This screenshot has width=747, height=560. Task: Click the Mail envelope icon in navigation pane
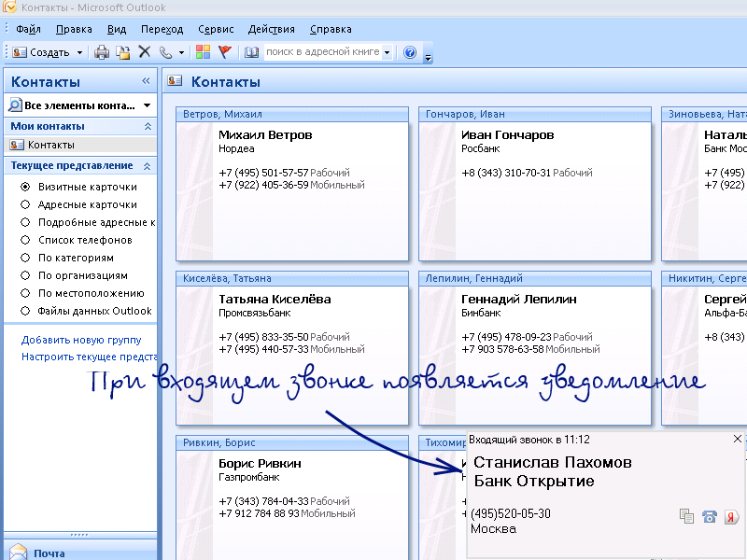point(18,552)
